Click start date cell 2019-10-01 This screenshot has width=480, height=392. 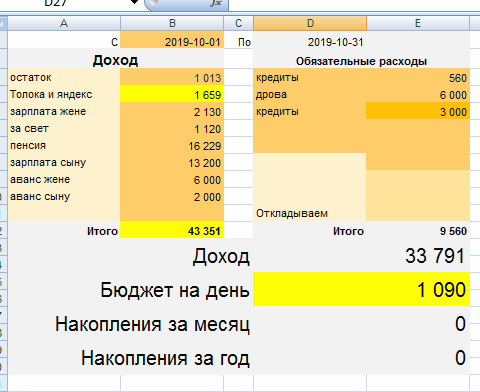click(x=172, y=40)
